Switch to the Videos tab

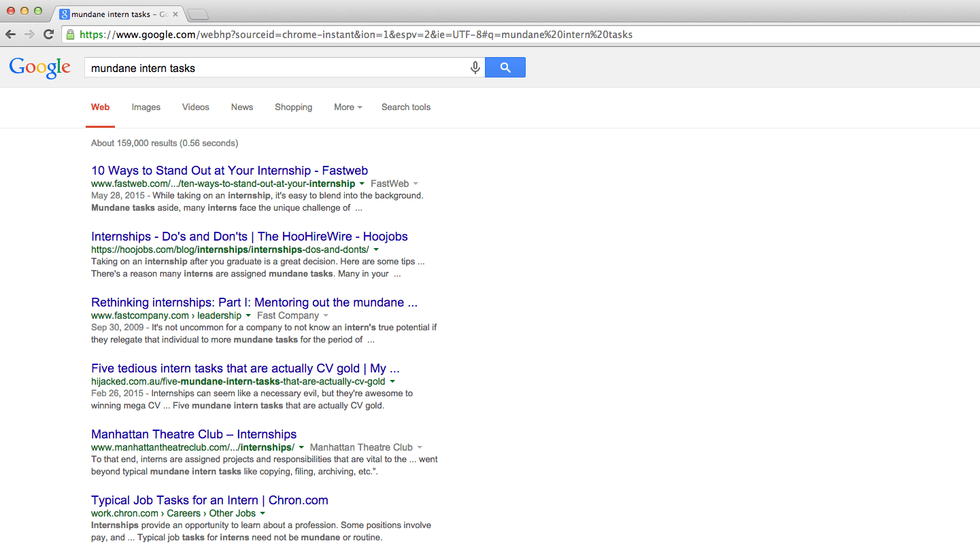tap(196, 107)
